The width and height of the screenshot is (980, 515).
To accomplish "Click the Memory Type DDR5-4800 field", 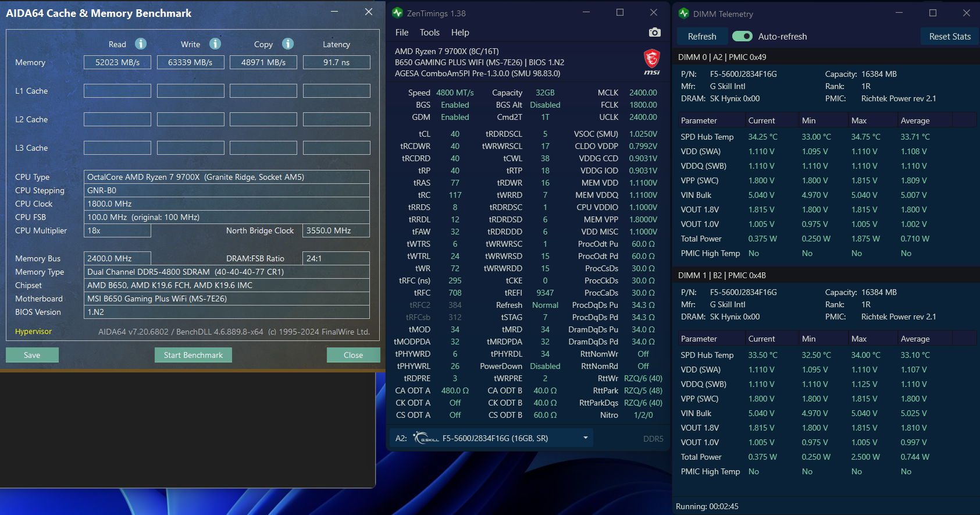I will [227, 272].
